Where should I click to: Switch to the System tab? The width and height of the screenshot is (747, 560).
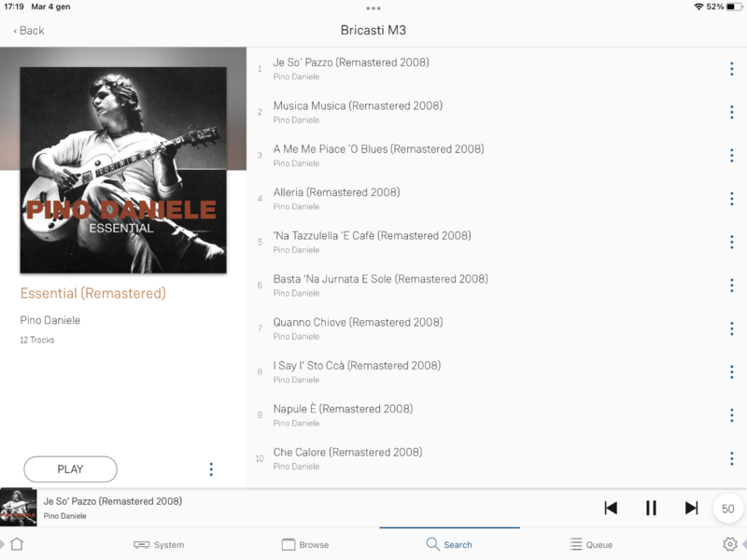pyautogui.click(x=159, y=544)
